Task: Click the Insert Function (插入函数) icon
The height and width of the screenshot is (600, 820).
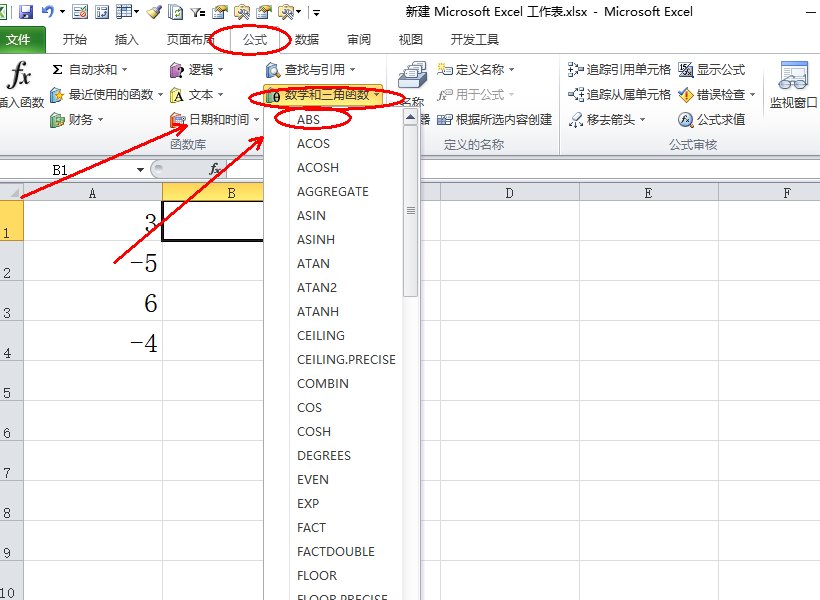Action: click(x=20, y=75)
